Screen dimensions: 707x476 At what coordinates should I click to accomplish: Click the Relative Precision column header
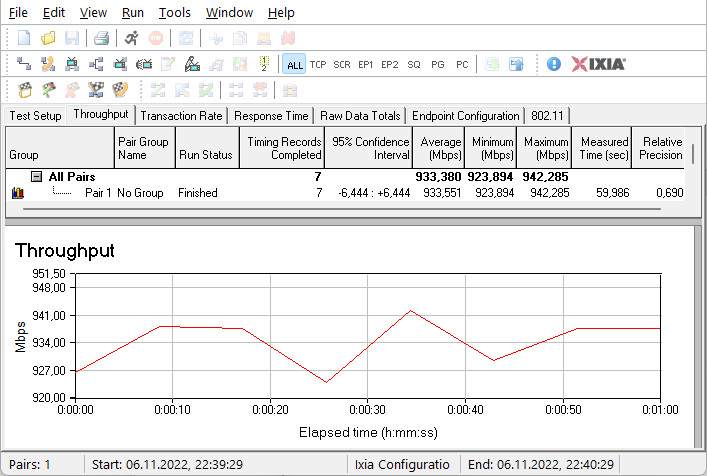(x=659, y=148)
